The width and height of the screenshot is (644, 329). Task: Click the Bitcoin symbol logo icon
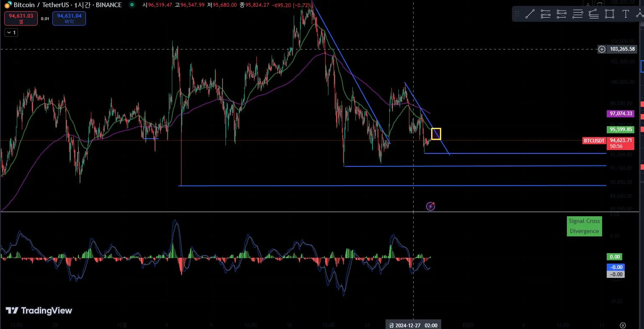click(8, 5)
